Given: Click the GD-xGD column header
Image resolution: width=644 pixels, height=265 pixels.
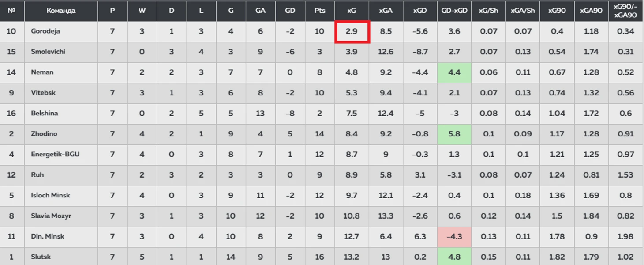Looking at the screenshot, I should (x=454, y=11).
